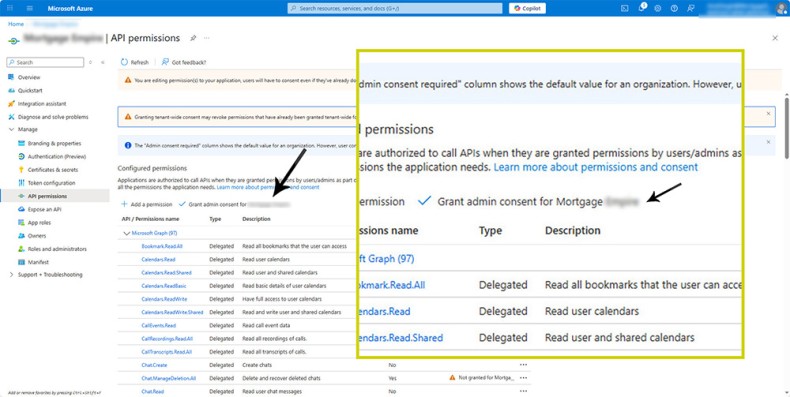Click 'Have full access to user calendars' text
The image size is (790, 397).
(x=282, y=299)
